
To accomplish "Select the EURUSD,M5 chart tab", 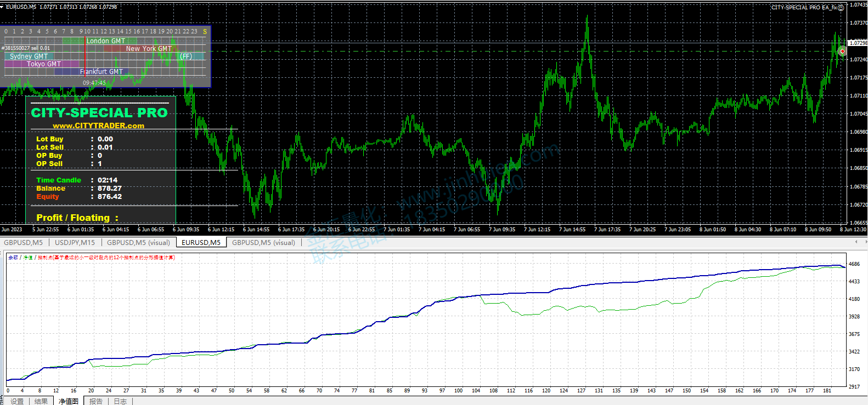I will point(201,243).
